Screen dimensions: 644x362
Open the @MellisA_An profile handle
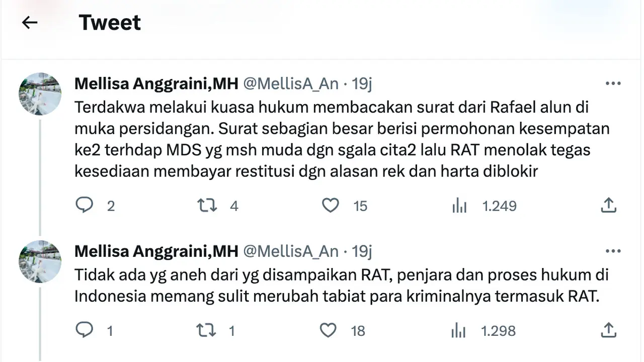(290, 84)
